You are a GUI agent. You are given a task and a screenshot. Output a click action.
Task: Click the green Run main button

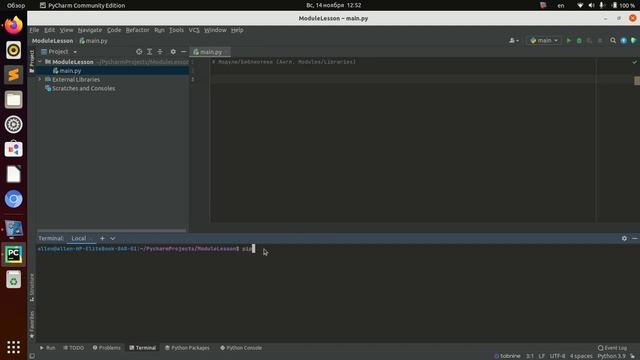click(x=569, y=40)
